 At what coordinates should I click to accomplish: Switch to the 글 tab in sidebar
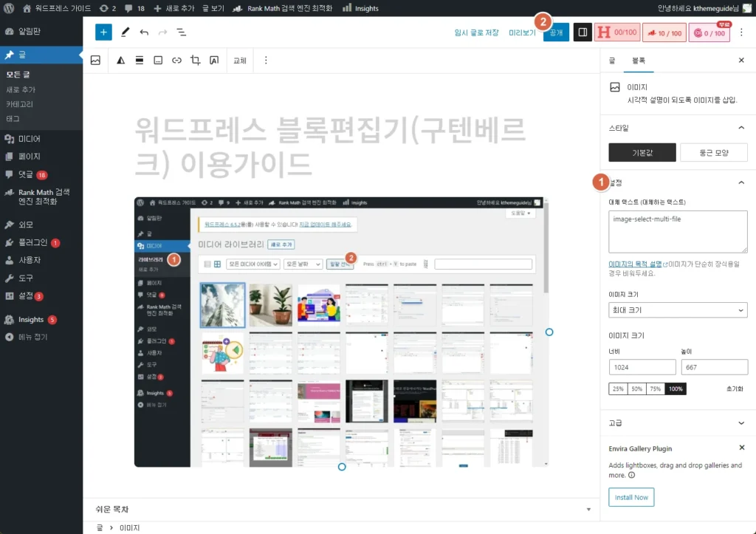coord(612,61)
